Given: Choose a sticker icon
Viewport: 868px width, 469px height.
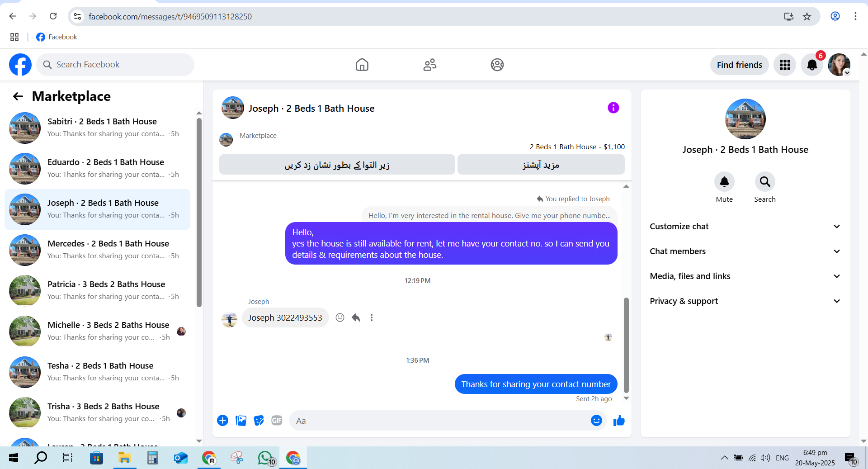Looking at the screenshot, I should 259,421.
